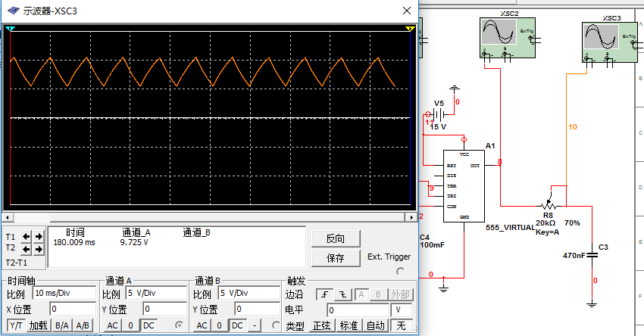
Task: Choose trigger source B button
Action: click(x=378, y=294)
